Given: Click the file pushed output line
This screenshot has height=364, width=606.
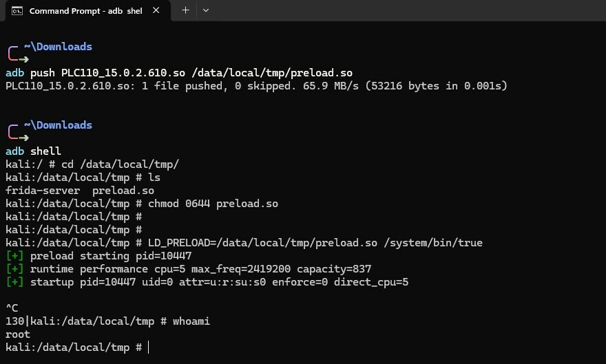Looking at the screenshot, I should tap(256, 86).
